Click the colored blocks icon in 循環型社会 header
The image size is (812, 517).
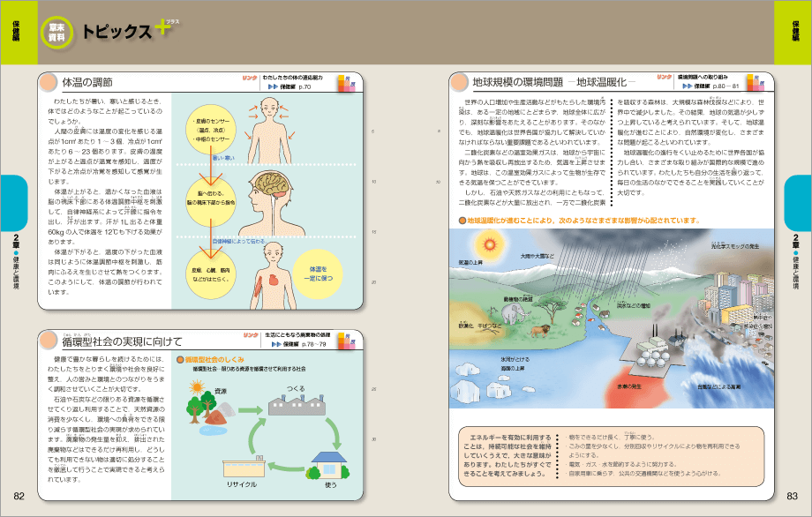(347, 341)
